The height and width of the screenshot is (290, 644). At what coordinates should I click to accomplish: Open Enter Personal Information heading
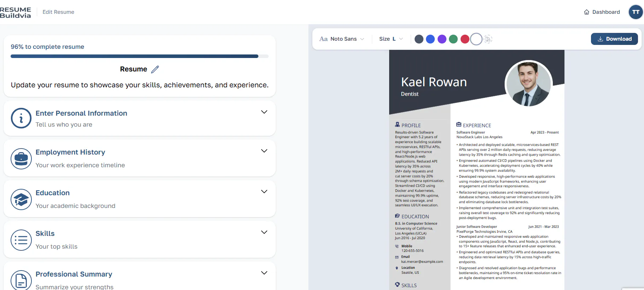coord(81,113)
